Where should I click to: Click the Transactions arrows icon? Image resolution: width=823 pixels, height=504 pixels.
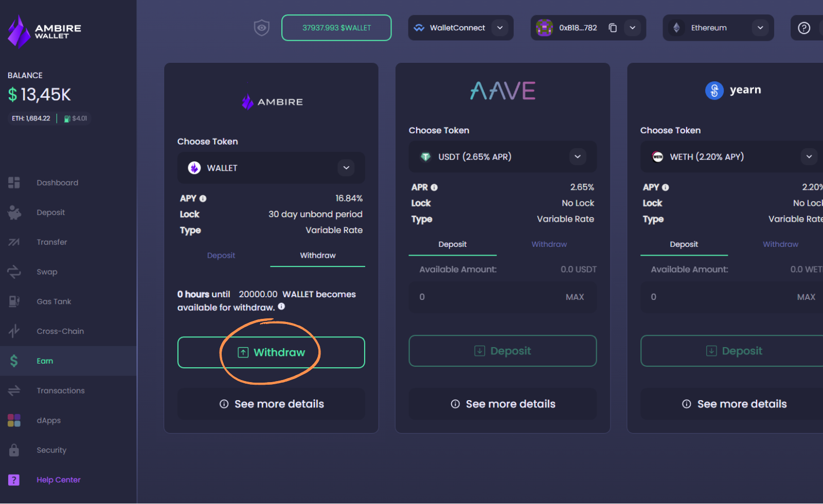(14, 391)
